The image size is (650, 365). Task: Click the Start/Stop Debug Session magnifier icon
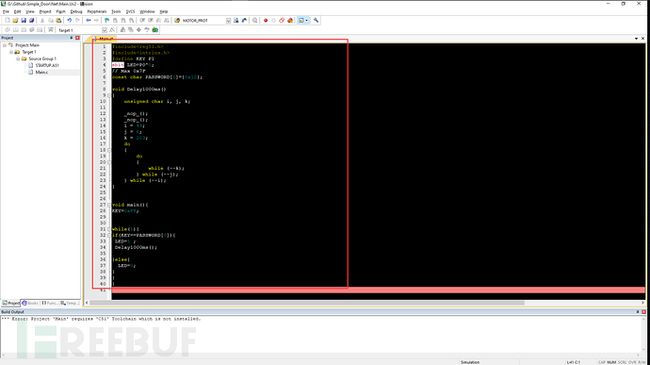[255, 20]
